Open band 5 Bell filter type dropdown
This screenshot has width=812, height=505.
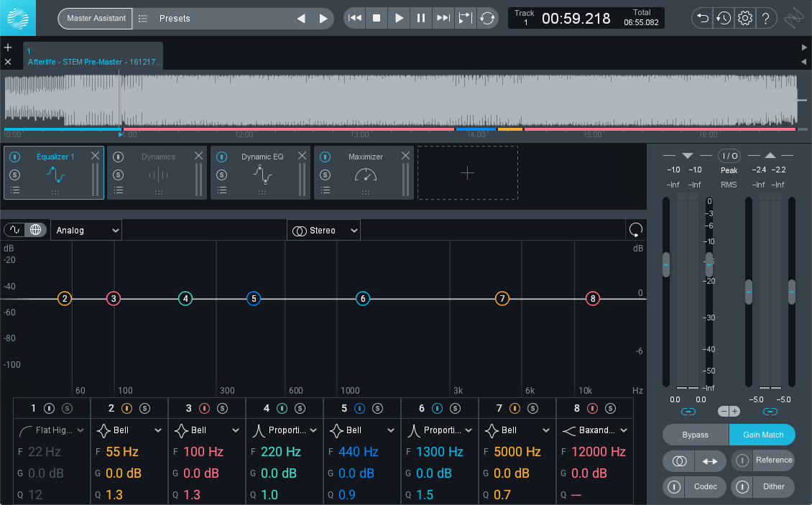coord(362,430)
